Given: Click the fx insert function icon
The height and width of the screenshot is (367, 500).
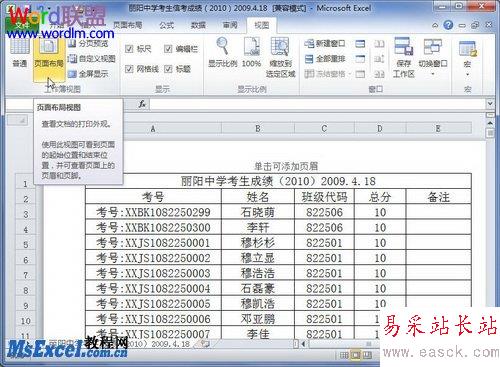Looking at the screenshot, I should 142,104.
